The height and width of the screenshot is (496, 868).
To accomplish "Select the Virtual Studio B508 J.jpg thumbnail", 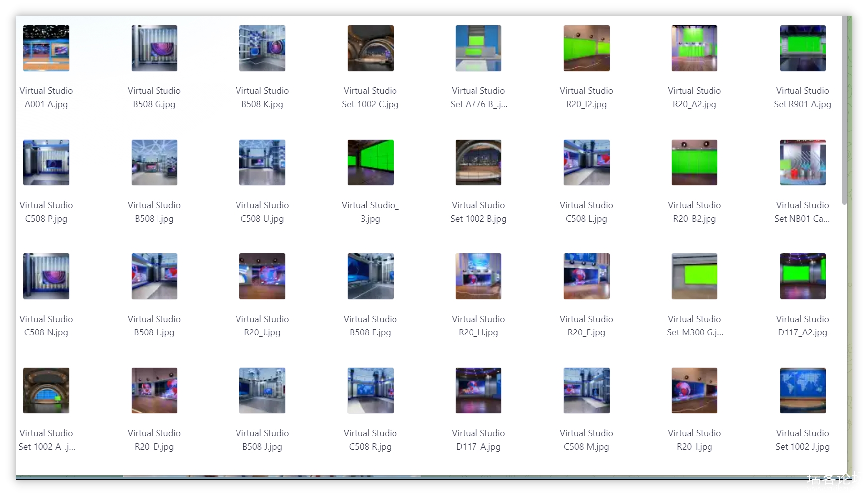I will point(262,391).
